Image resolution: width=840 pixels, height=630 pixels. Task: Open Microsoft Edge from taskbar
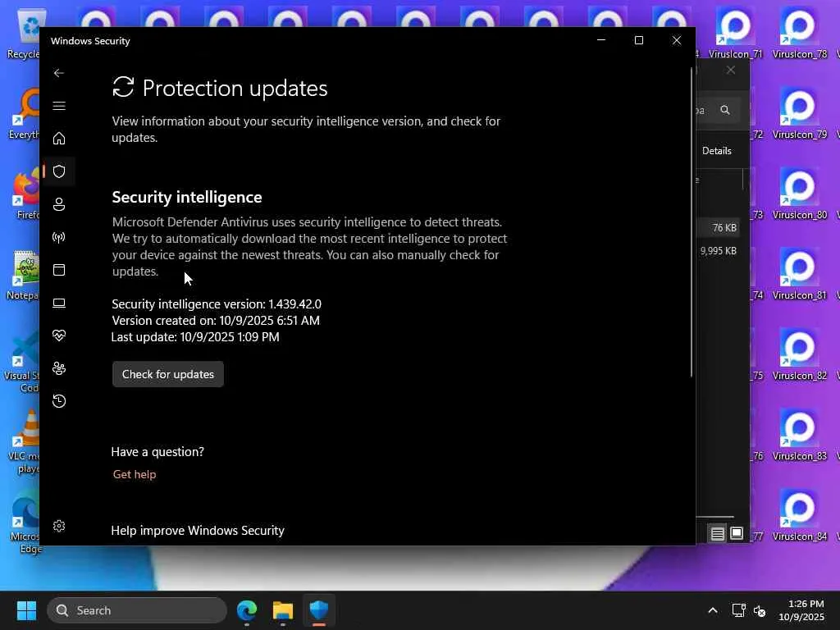click(x=247, y=610)
